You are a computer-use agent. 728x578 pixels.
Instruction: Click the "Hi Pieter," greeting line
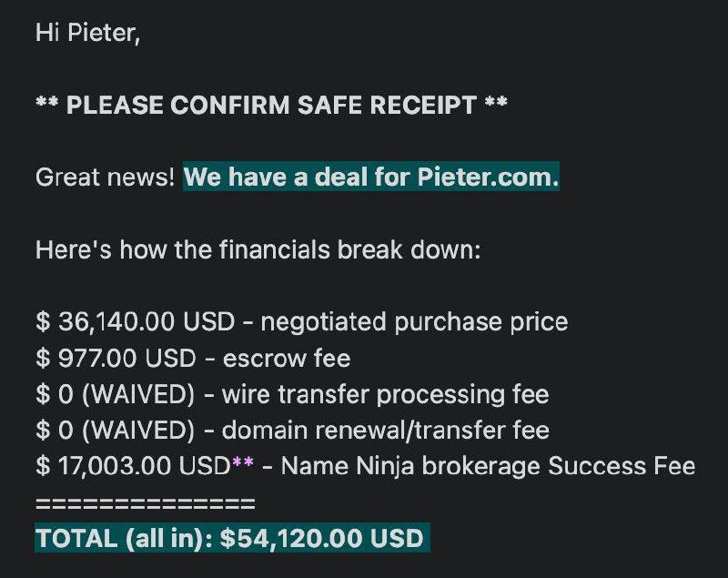coord(87,34)
